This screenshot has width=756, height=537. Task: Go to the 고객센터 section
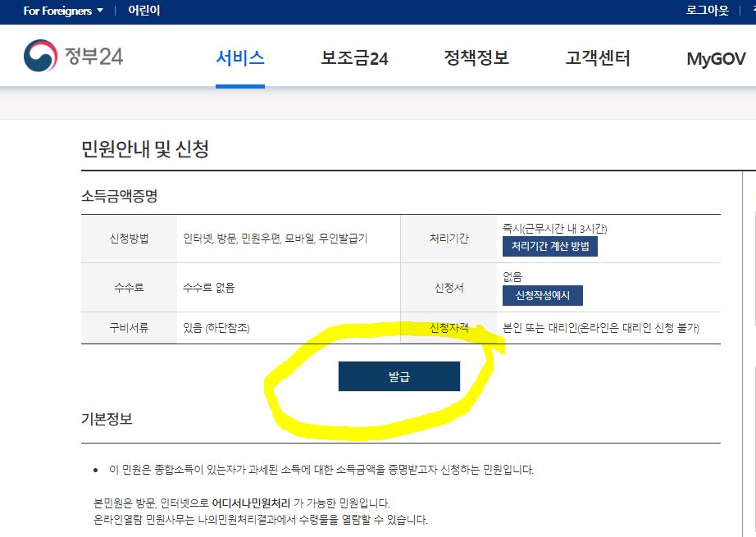598,57
